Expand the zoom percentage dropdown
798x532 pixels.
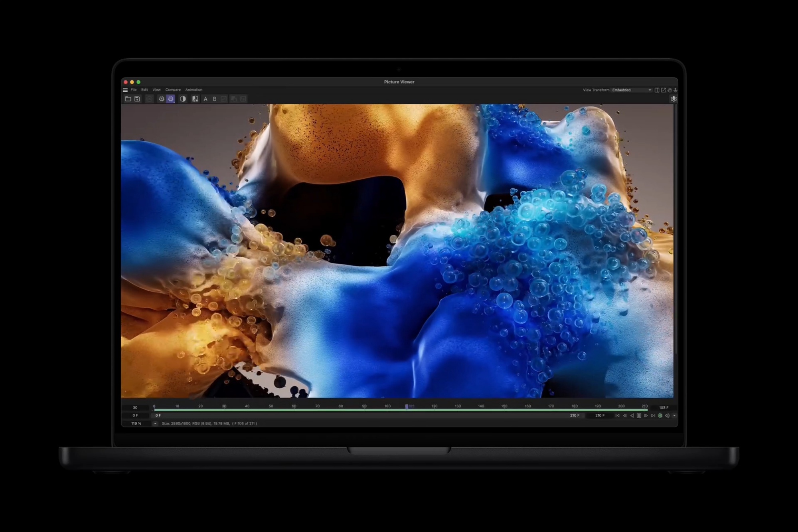(155, 424)
